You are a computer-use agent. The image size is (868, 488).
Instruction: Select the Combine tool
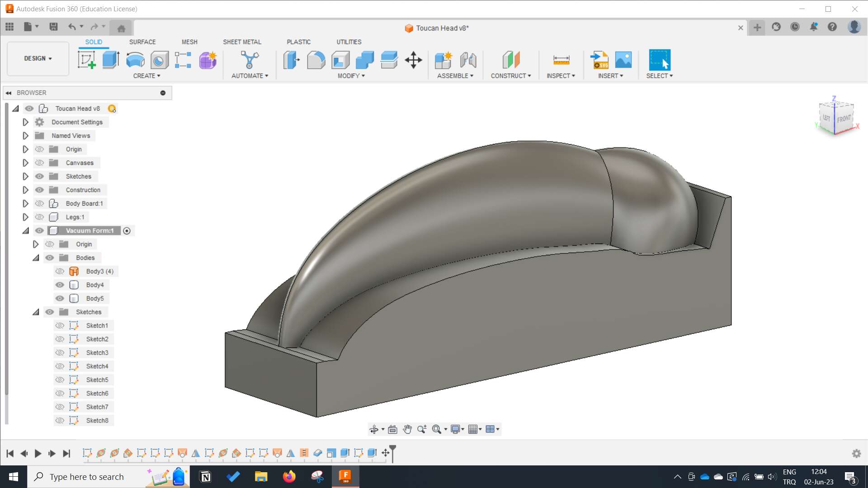point(365,60)
